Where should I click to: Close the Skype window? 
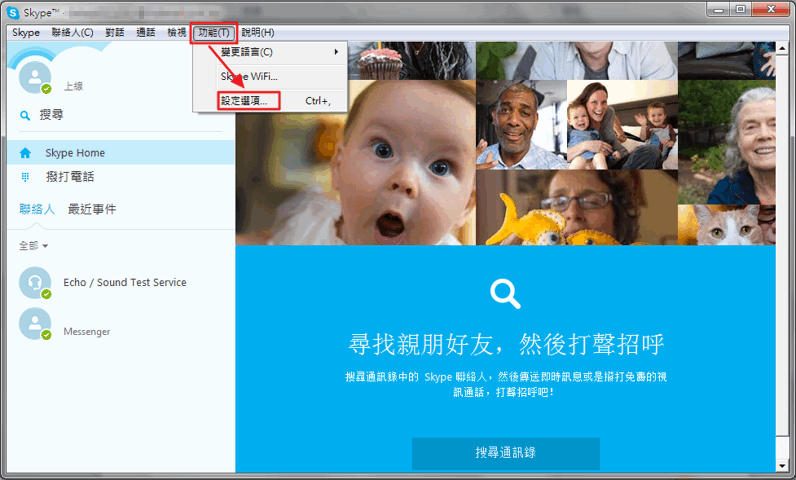point(771,9)
